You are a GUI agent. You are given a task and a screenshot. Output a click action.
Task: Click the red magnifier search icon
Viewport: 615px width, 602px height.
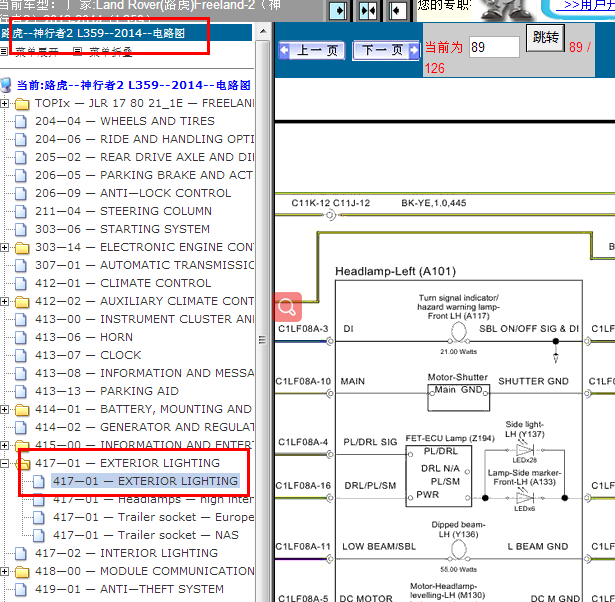(x=287, y=307)
